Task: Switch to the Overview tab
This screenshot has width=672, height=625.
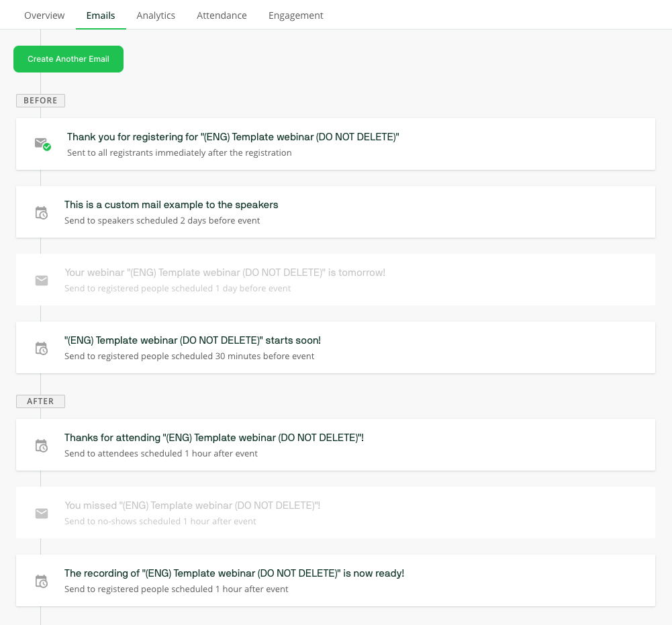Action: pyautogui.click(x=44, y=15)
